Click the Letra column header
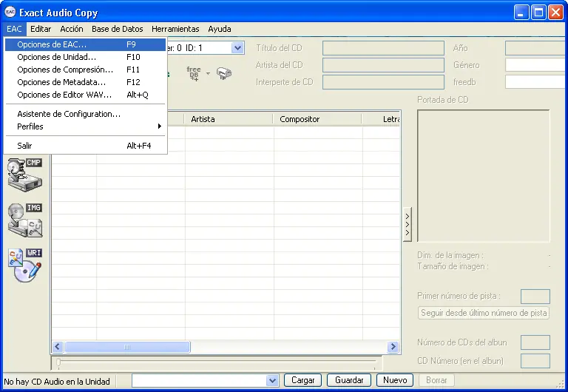568x392 pixels. coord(381,119)
